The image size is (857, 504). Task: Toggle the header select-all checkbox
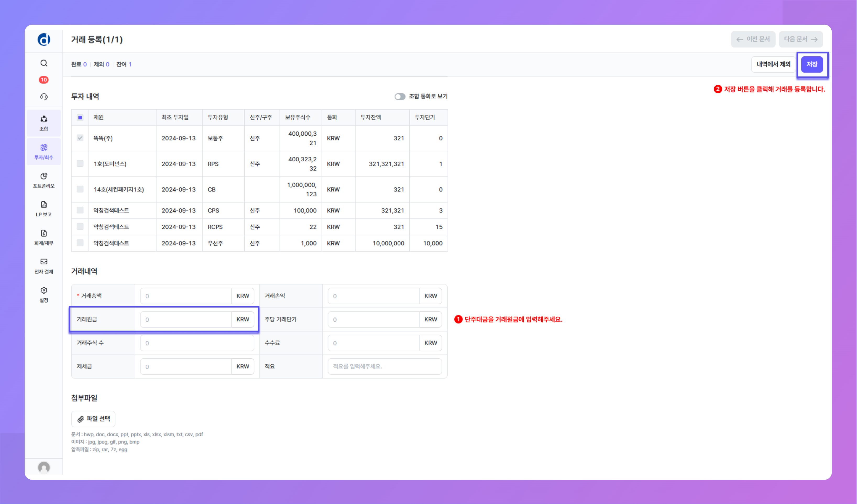(x=80, y=117)
